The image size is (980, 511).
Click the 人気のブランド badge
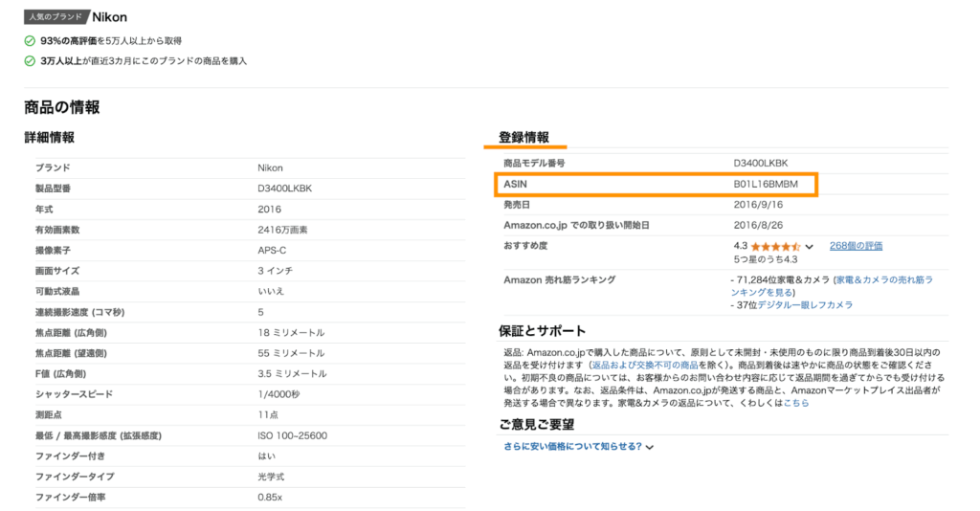point(56,17)
